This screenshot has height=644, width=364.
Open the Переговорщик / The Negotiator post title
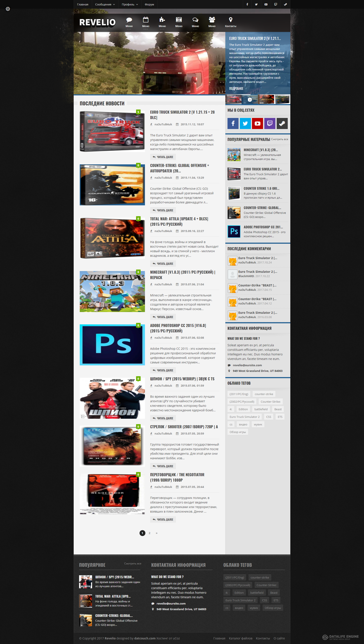pos(177,477)
